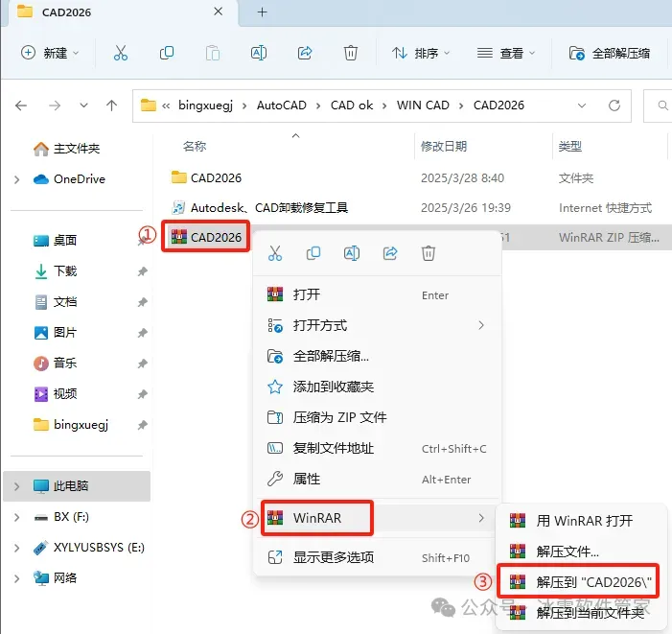Open recent locations dropdown arrow
672x634 pixels.
(x=84, y=106)
